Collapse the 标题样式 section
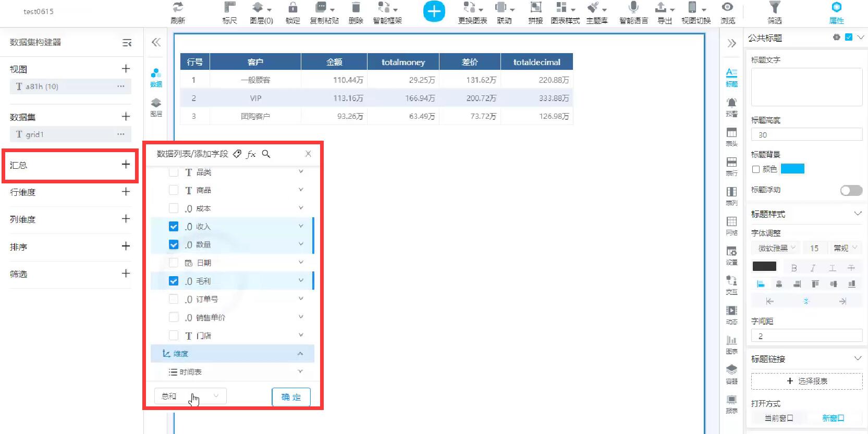Viewport: 868px width, 434px height. [858, 214]
